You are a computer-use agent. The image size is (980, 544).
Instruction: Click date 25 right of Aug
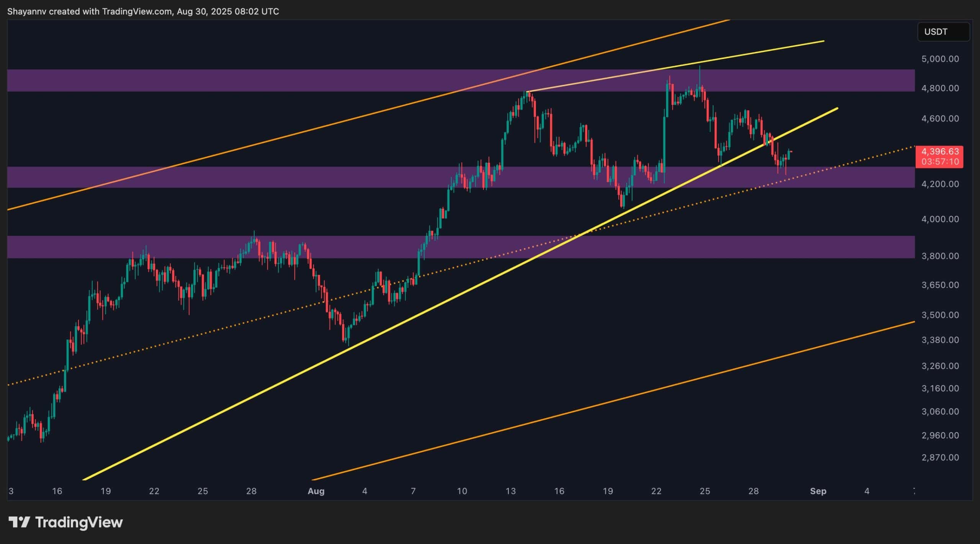click(x=705, y=491)
